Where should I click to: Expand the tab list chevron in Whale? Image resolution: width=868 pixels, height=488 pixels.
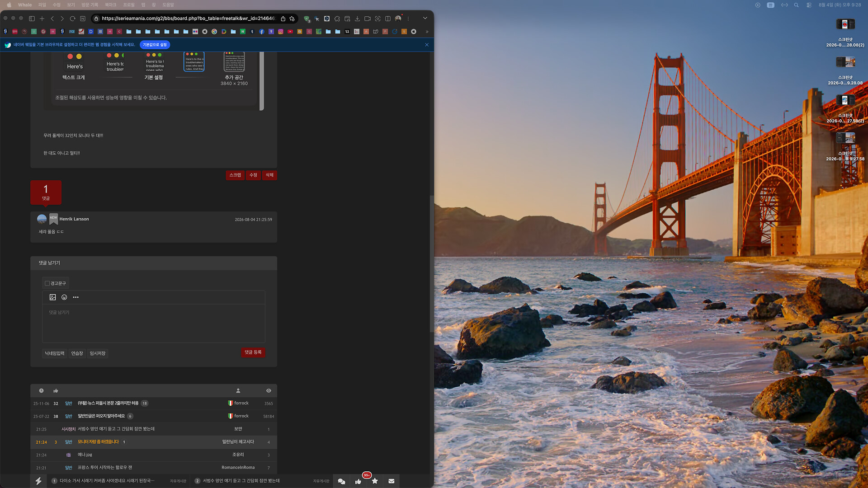coord(425,18)
